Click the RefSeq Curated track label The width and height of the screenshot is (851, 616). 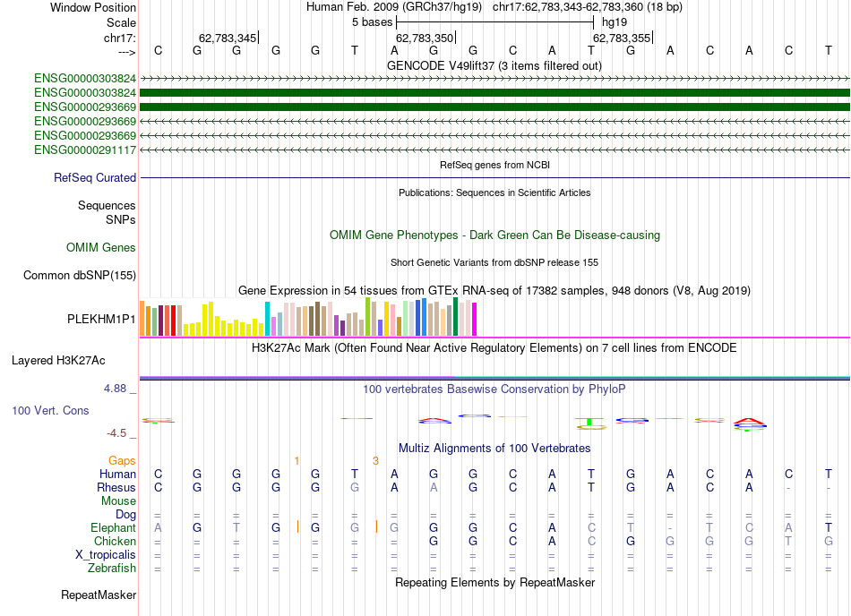click(x=95, y=178)
